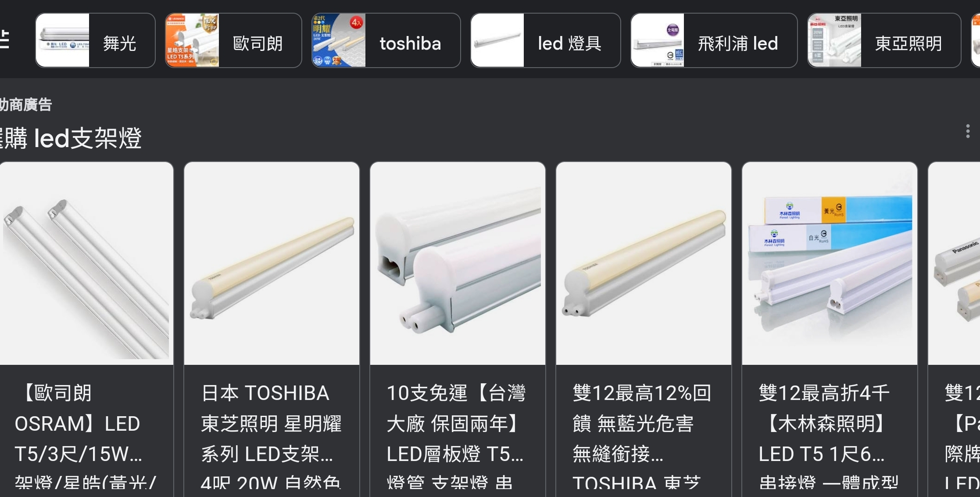Open the first TOSHIBA yellow tube image
Viewport: 980px width, 497px height.
click(272, 263)
